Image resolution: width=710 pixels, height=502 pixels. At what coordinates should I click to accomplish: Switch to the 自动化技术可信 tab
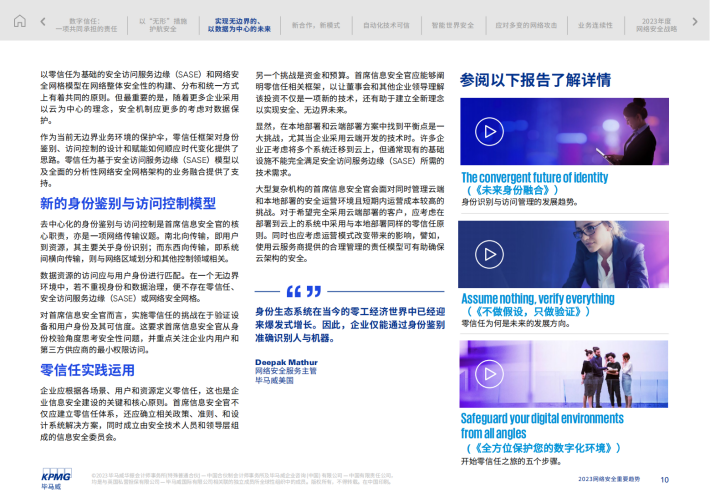(380, 24)
